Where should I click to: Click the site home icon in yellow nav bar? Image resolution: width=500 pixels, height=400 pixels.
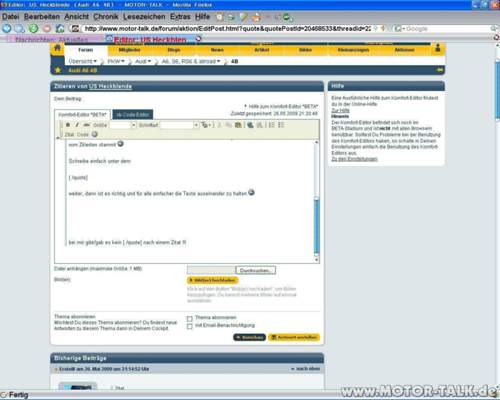[x=57, y=48]
